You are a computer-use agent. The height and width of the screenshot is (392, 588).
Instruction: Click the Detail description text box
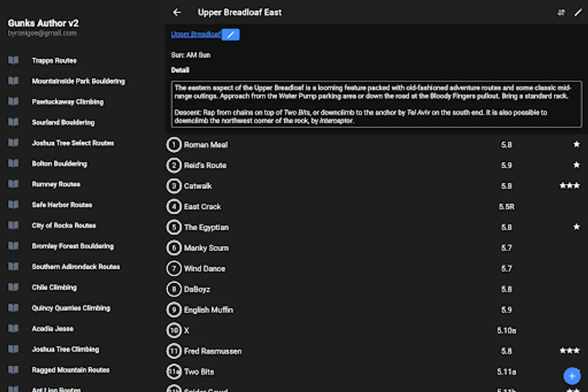click(x=376, y=104)
